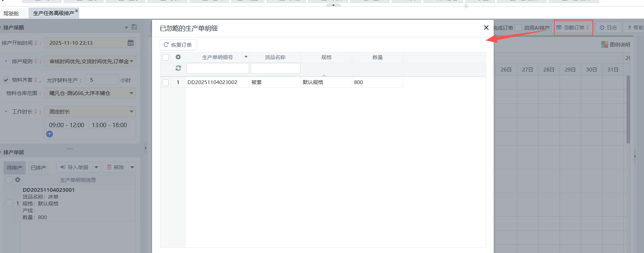Click the 生产单明细号 filter input field
Image resolution: width=644 pixels, height=253 pixels.
tap(218, 68)
